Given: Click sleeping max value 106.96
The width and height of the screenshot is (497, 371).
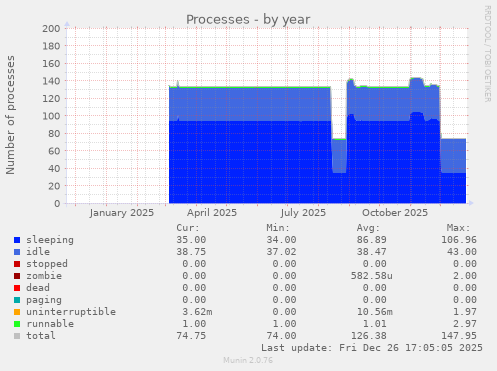Looking at the screenshot, I should pyautogui.click(x=459, y=240).
